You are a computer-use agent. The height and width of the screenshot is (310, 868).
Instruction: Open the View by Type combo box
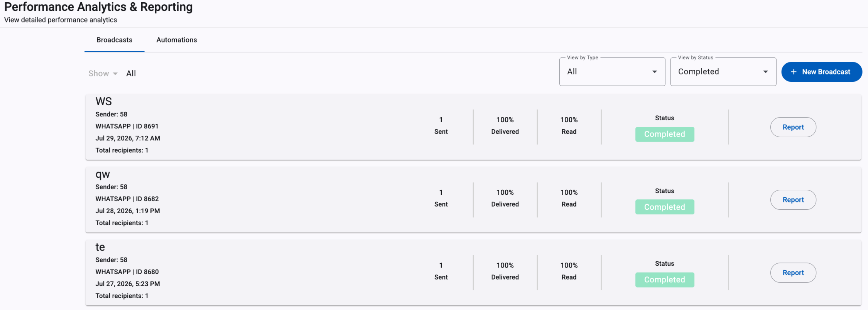612,72
